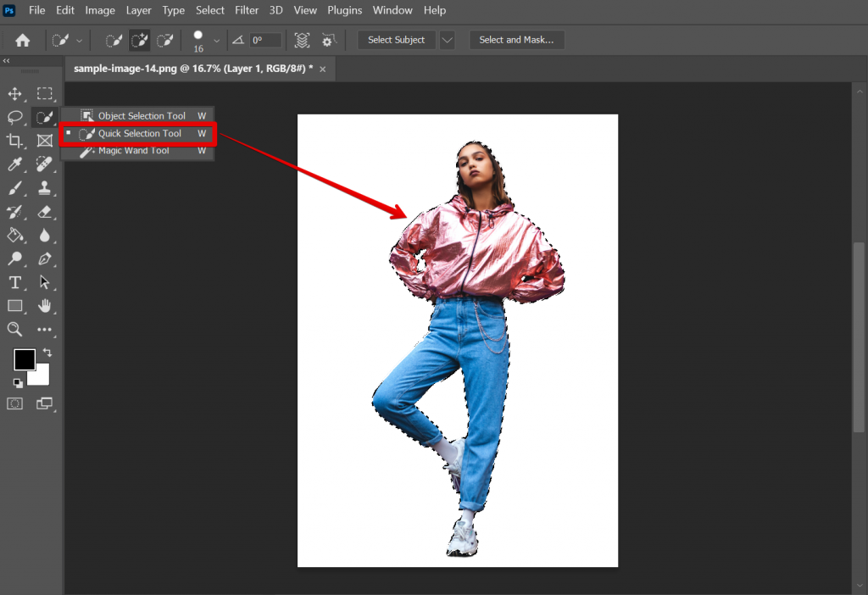Activate the Lasso tool
Image resolution: width=868 pixels, height=595 pixels.
tap(14, 117)
